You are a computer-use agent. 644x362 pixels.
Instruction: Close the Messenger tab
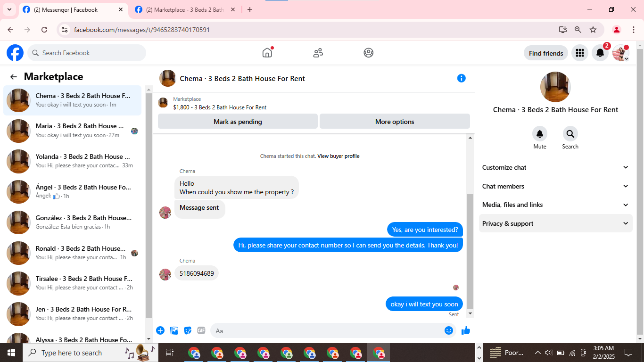(121, 9)
